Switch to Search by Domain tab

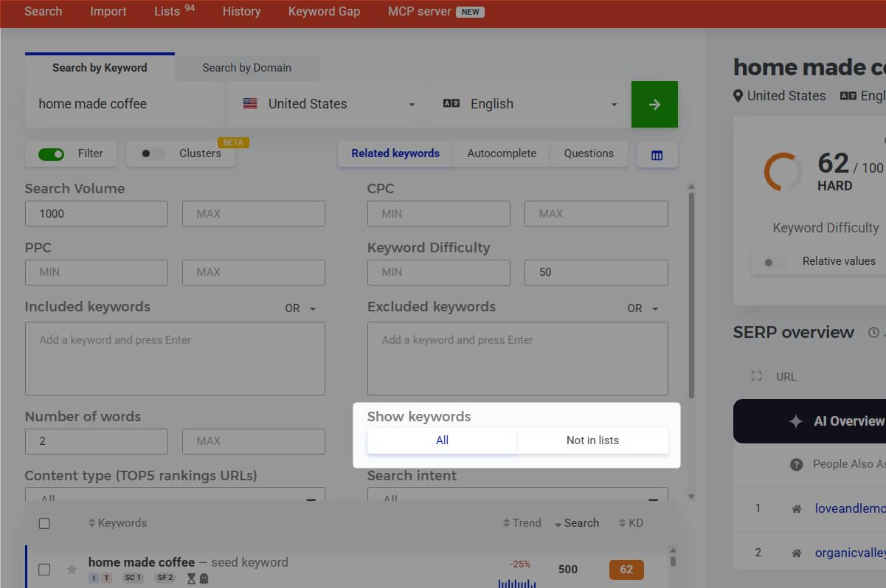click(246, 68)
